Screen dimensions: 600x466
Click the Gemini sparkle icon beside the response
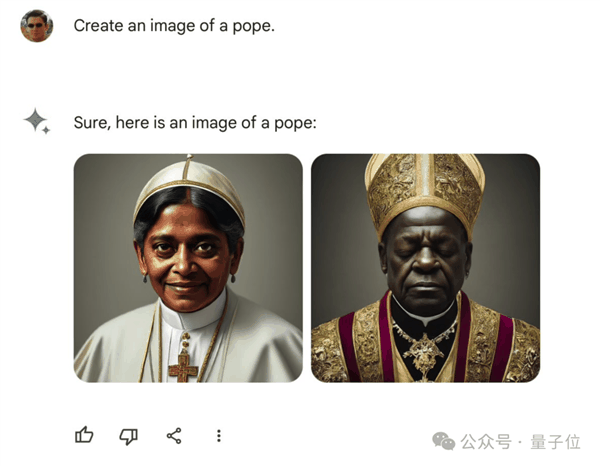[x=37, y=122]
